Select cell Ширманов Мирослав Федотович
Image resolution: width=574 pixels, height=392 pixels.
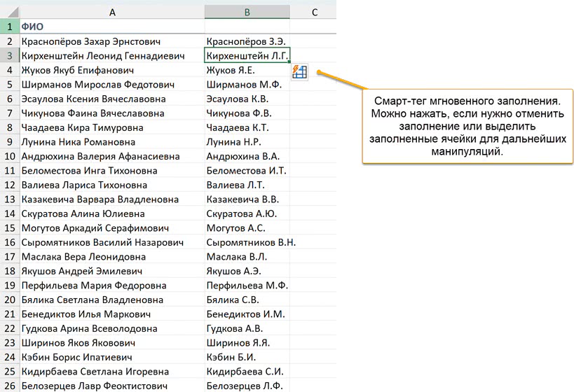click(x=112, y=85)
